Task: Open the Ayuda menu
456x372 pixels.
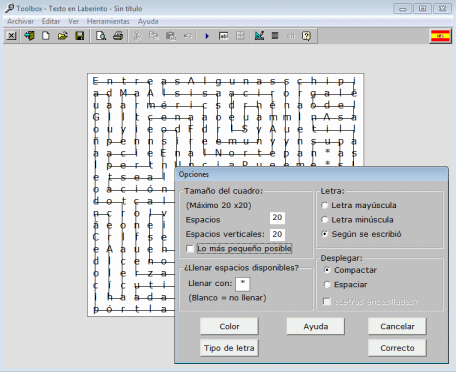Action: click(148, 21)
